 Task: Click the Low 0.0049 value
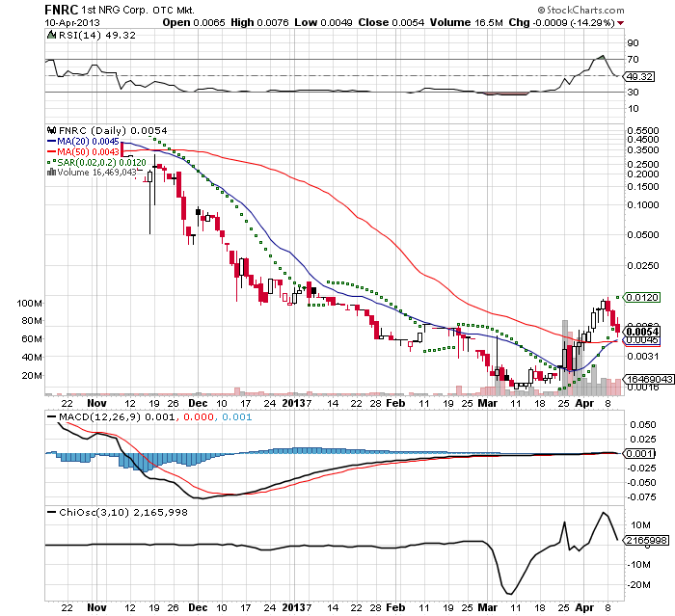coord(323,23)
